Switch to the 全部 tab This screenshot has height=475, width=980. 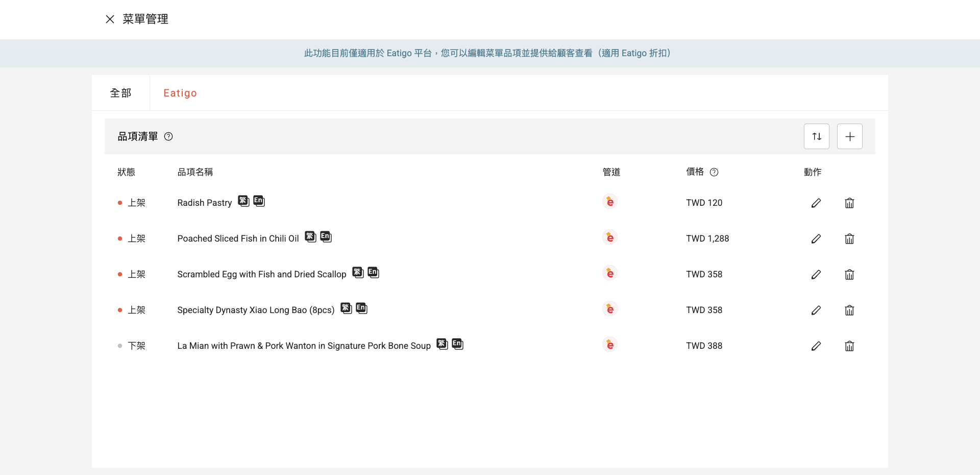(120, 93)
